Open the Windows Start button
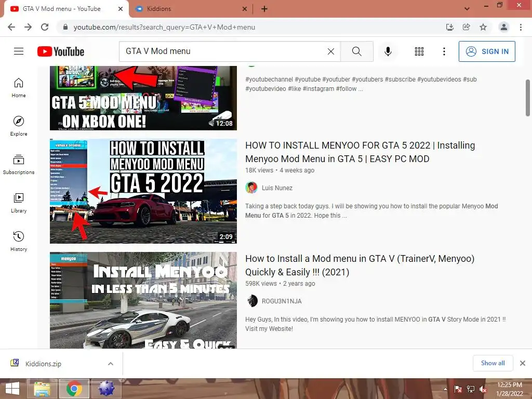Image resolution: width=532 pixels, height=399 pixels. 12,389
